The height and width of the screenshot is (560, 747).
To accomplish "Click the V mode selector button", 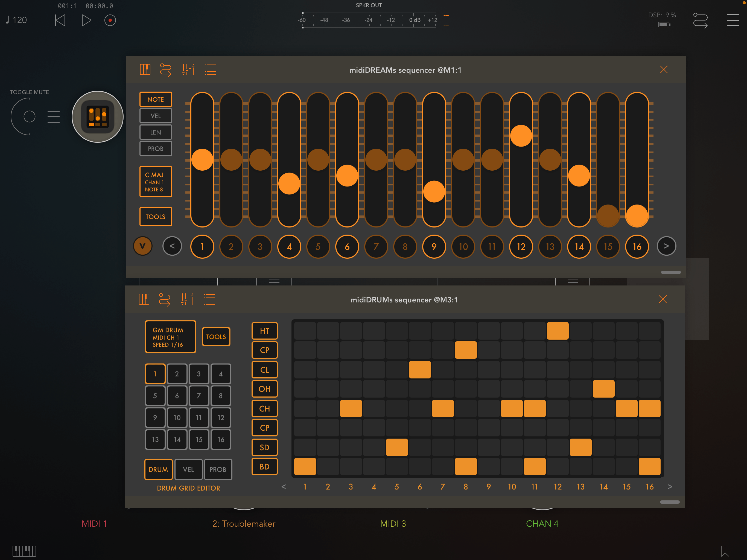I will pos(142,246).
